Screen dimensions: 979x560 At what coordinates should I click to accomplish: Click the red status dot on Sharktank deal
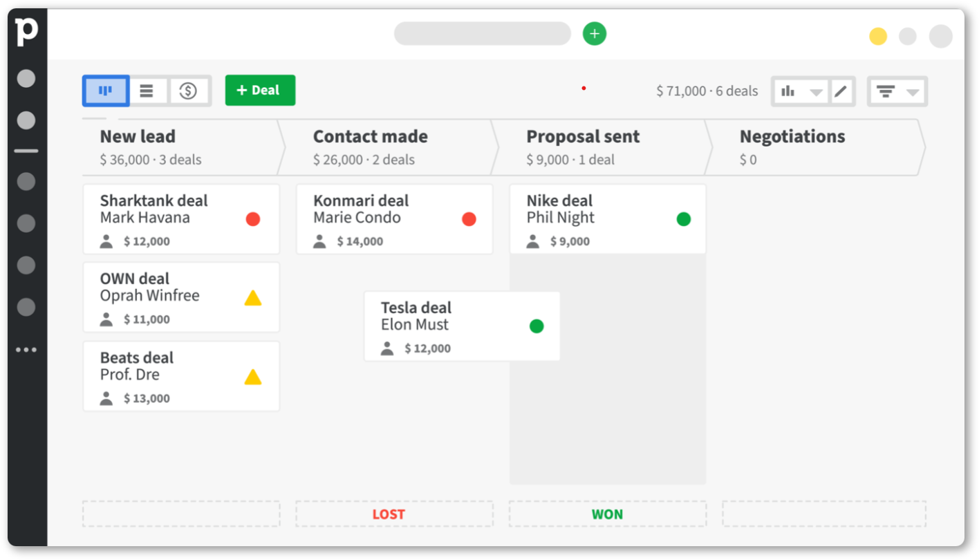253,219
